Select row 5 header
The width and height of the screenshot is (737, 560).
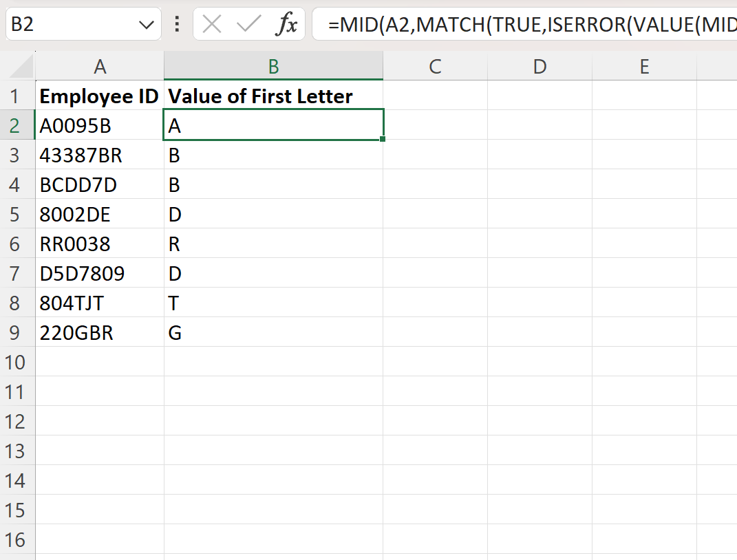pyautogui.click(x=17, y=214)
